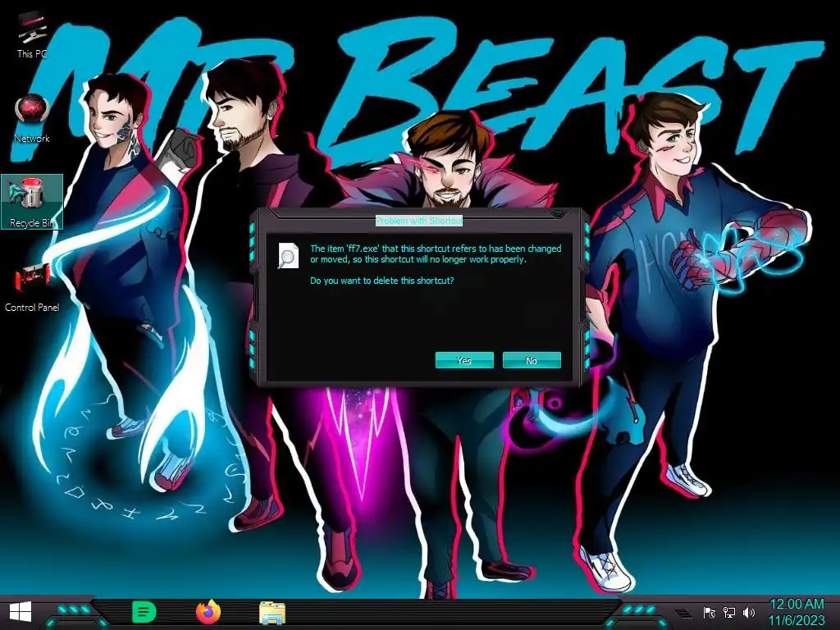Click No to keep the shortcut
Image resolution: width=840 pixels, height=630 pixels.
pos(532,361)
